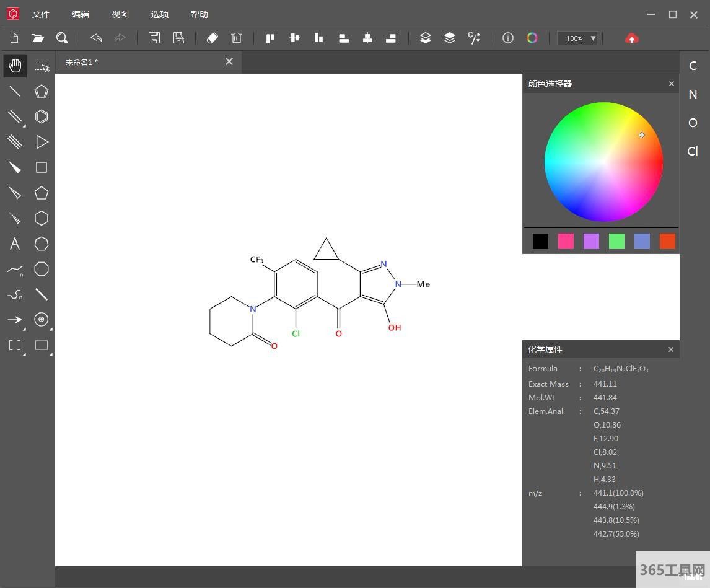Select the text tool A

coord(15,244)
